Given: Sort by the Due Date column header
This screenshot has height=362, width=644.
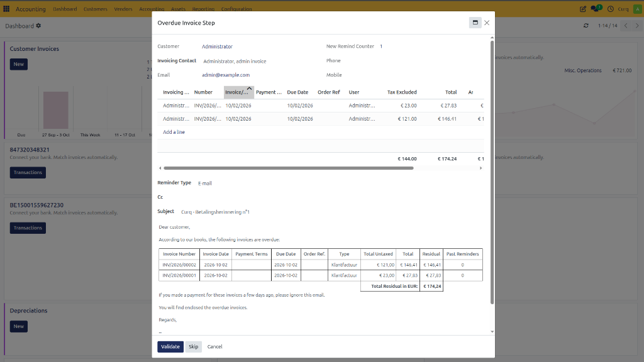Looking at the screenshot, I should pyautogui.click(x=297, y=92).
